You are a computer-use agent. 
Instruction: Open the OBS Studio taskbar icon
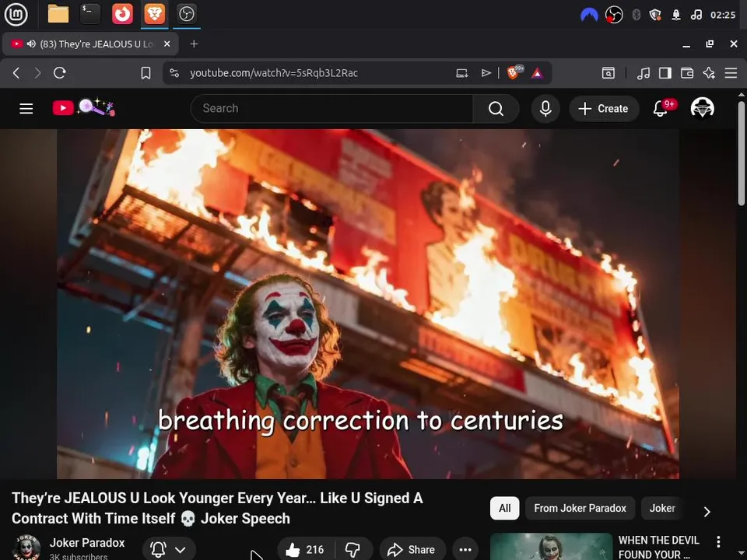click(x=186, y=14)
